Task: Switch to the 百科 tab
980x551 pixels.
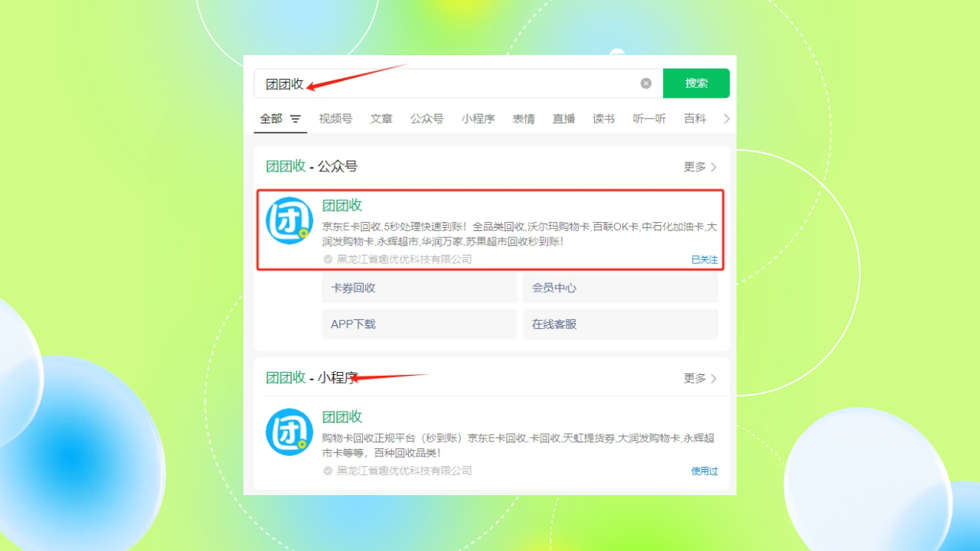Action: click(x=695, y=119)
